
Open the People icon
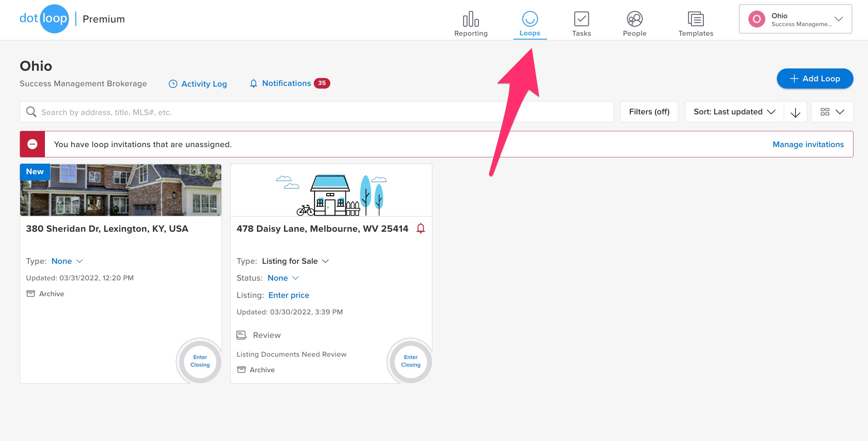[x=634, y=19]
